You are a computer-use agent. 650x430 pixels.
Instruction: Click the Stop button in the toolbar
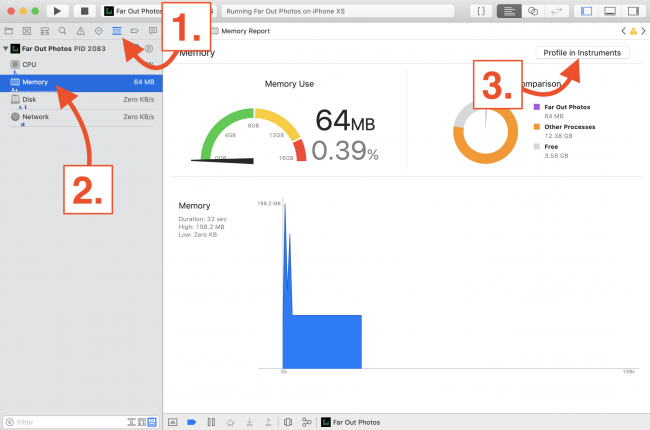click(84, 11)
